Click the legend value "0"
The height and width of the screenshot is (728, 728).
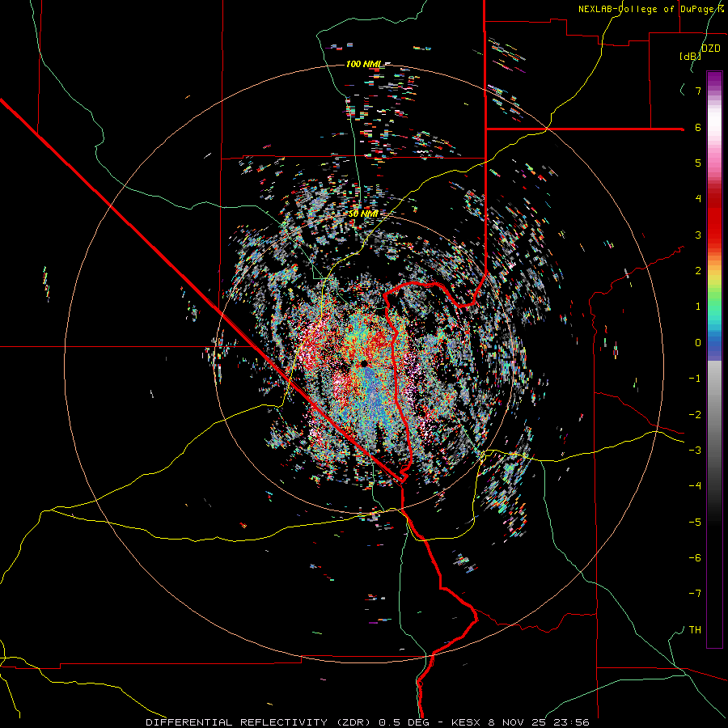(698, 343)
